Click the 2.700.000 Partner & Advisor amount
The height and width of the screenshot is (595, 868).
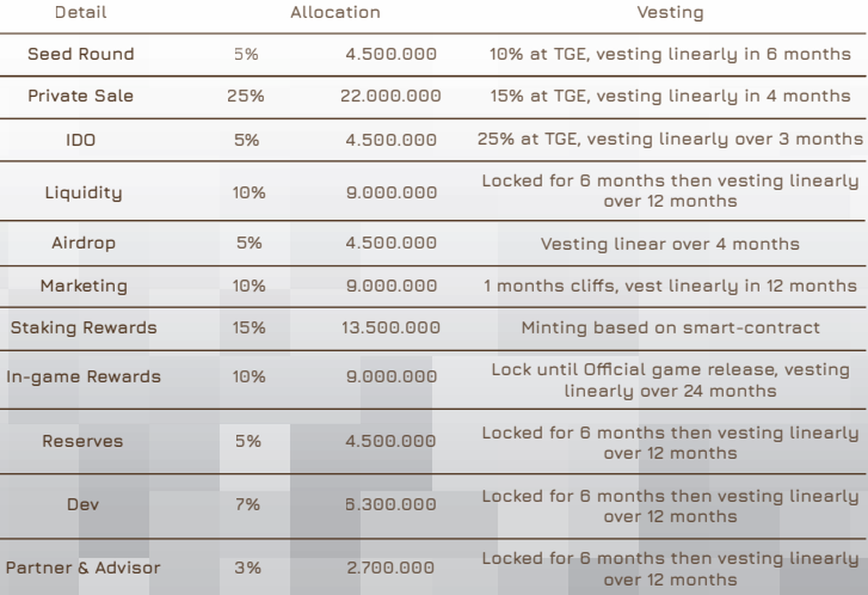[391, 568]
